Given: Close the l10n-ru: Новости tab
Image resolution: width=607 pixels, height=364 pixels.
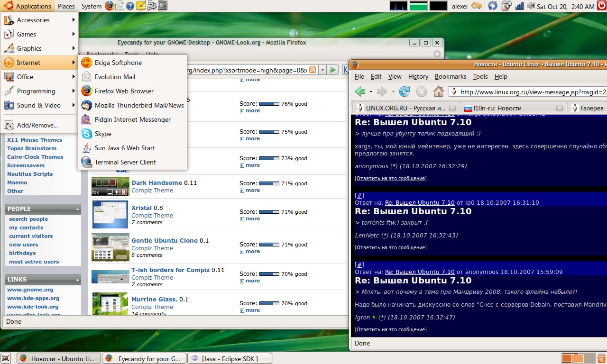Looking at the screenshot, I should 561,108.
